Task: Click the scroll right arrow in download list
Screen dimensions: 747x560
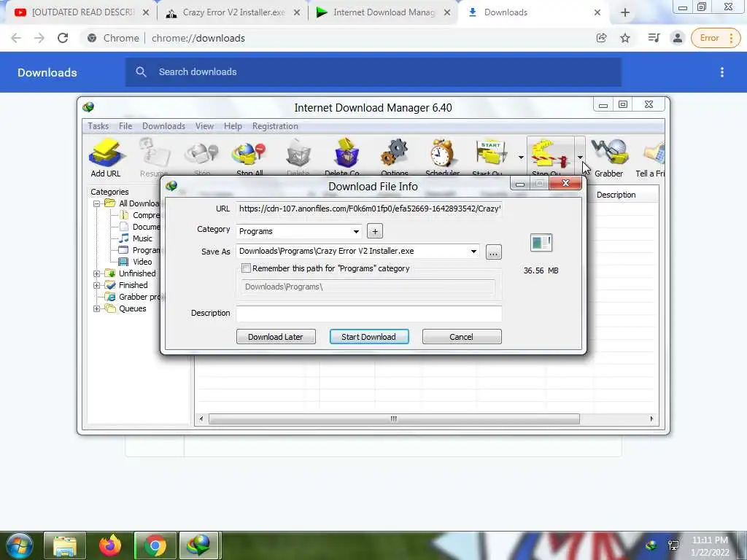Action: pos(651,419)
